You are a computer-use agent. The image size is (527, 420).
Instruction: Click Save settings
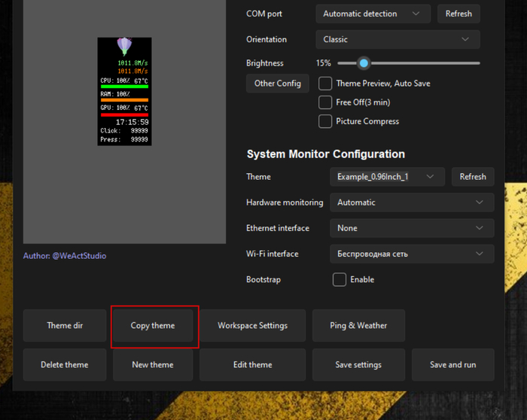[358, 365]
